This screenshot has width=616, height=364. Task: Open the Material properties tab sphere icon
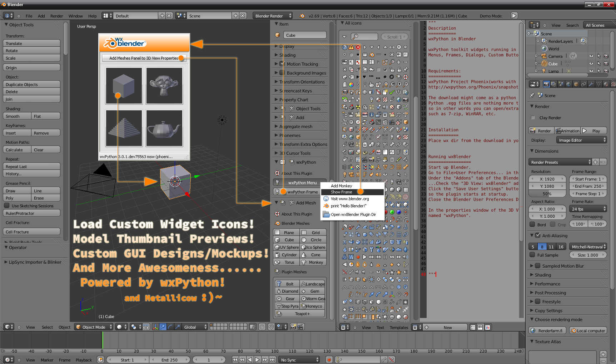tap(606, 84)
